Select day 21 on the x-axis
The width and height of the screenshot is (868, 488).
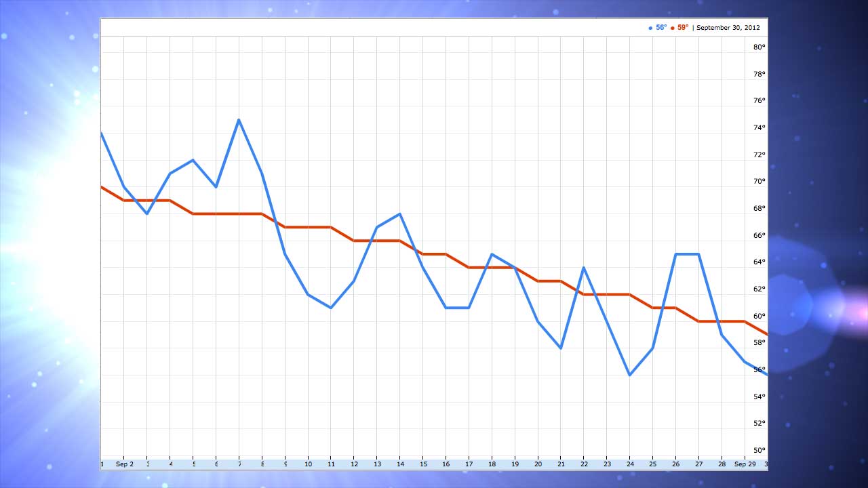coord(561,464)
